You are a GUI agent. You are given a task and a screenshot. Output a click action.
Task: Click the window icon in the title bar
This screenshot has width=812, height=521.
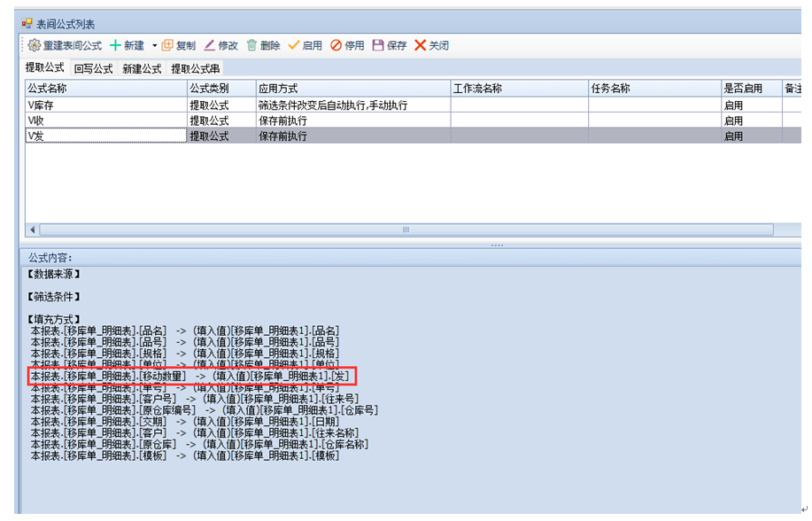27,24
